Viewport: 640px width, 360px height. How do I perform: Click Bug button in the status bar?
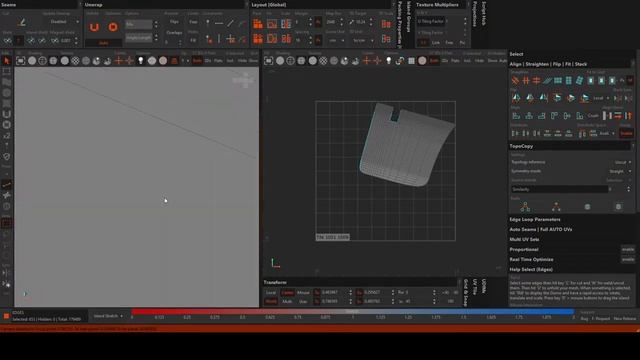click(584, 319)
